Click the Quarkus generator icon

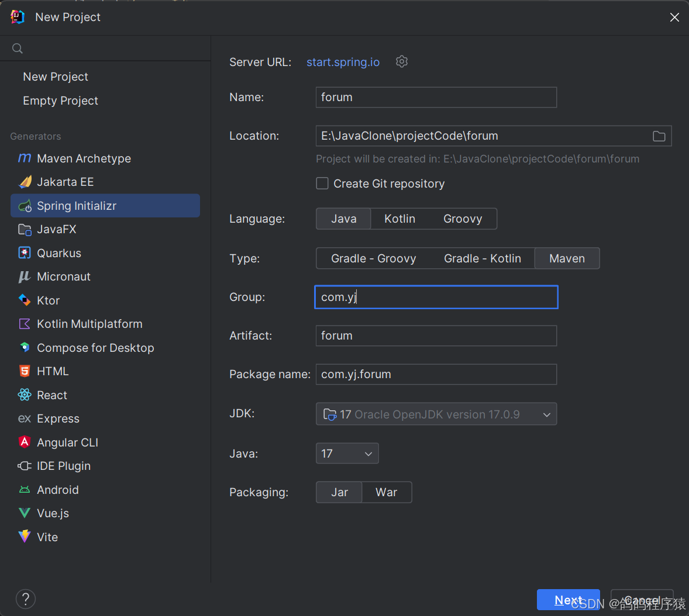(25, 253)
